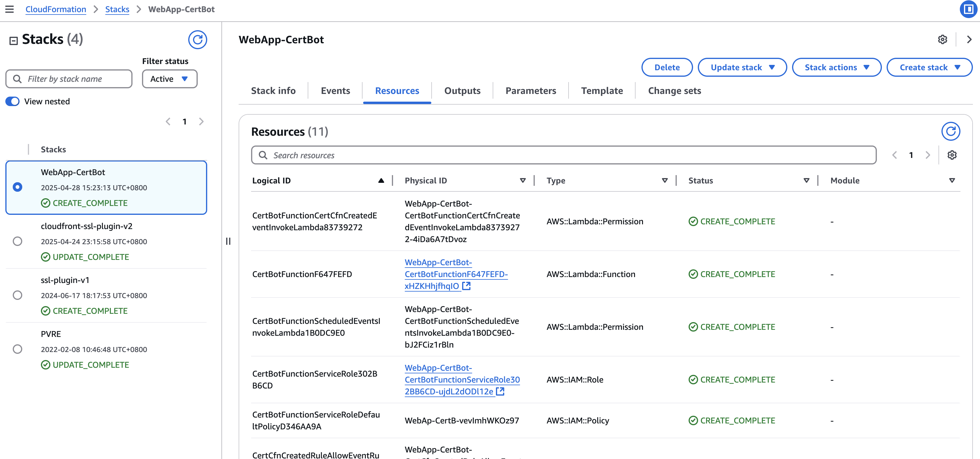
Task: Toggle the View nested switch
Action: click(x=12, y=101)
